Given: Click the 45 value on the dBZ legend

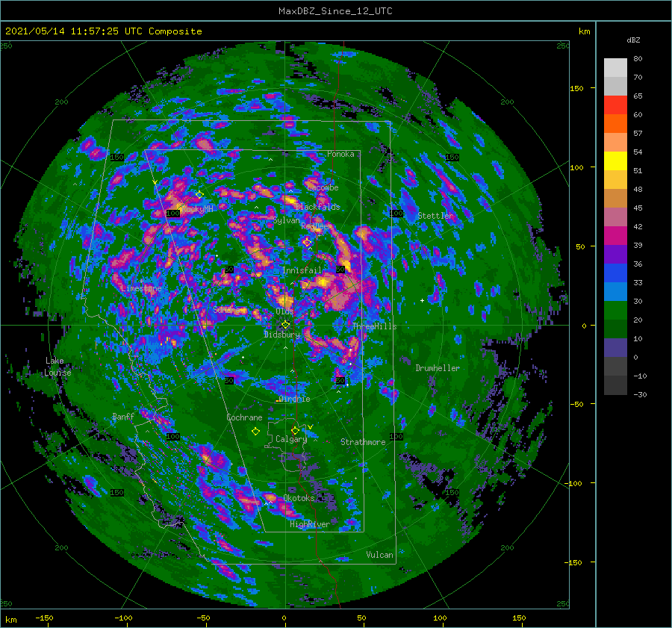Looking at the screenshot, I should (x=638, y=208).
